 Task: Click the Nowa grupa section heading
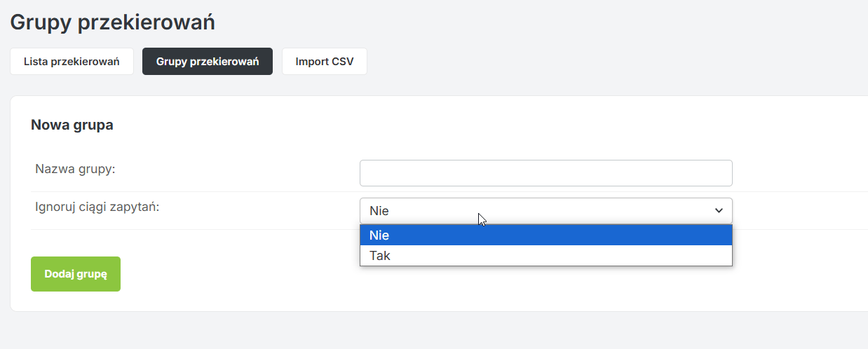tap(72, 125)
